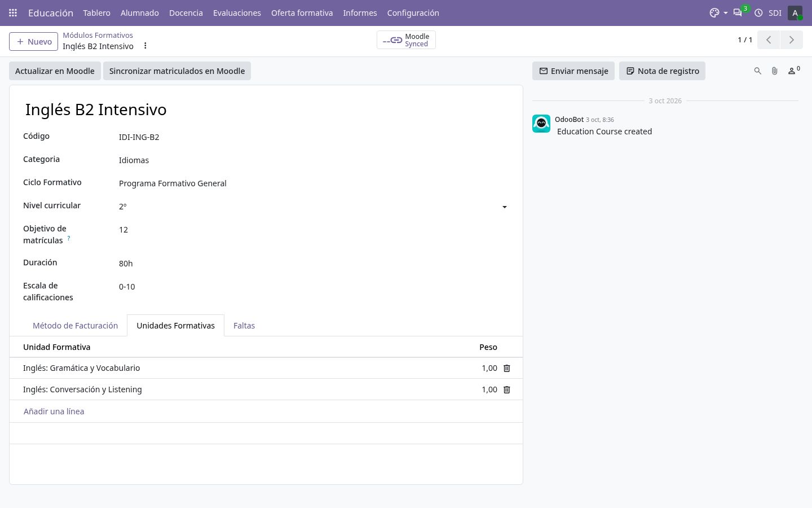The image size is (812, 508).
Task: Click Actualizar en Moodle button
Action: pyautogui.click(x=55, y=71)
